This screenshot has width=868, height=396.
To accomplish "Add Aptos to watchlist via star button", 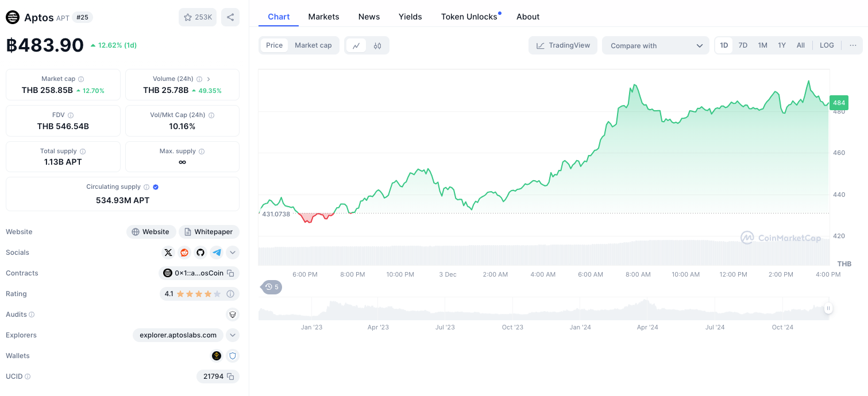I will pos(198,17).
